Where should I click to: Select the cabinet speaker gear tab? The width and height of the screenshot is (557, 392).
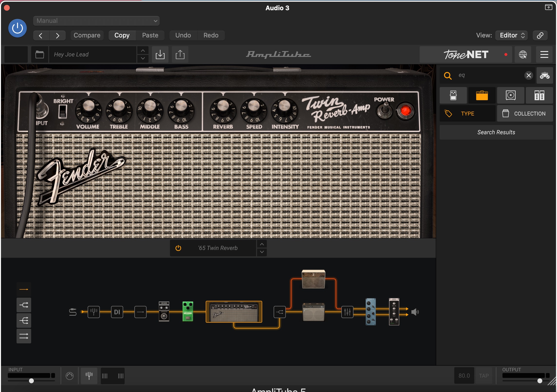(x=511, y=95)
